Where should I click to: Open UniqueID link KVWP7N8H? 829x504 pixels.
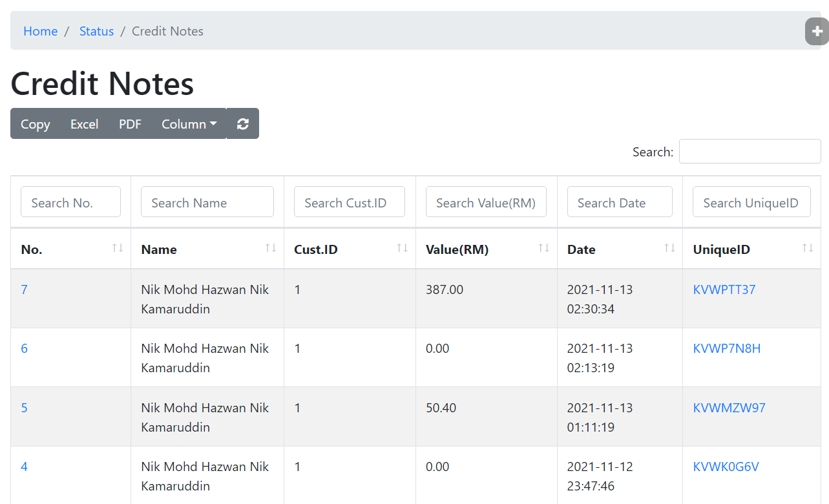(x=727, y=348)
